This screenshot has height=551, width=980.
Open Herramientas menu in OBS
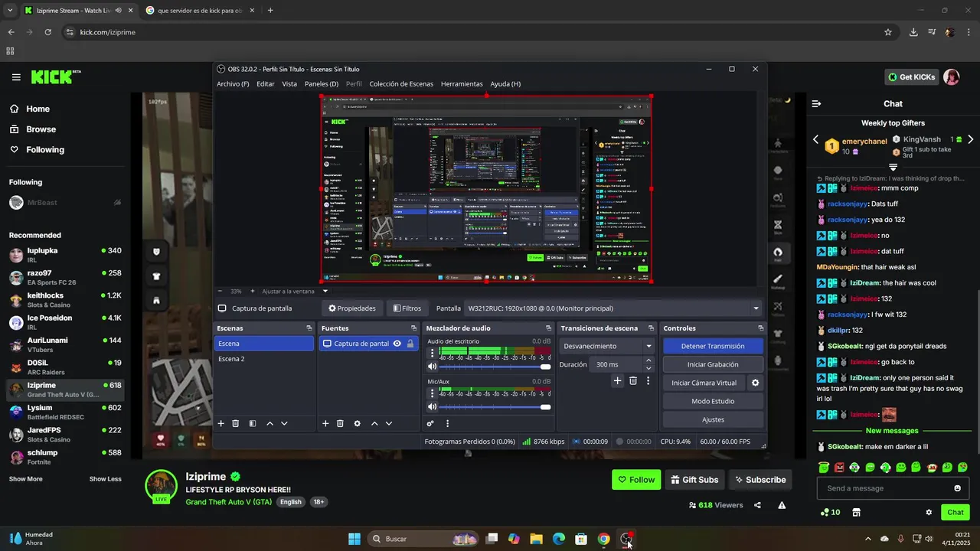point(462,84)
